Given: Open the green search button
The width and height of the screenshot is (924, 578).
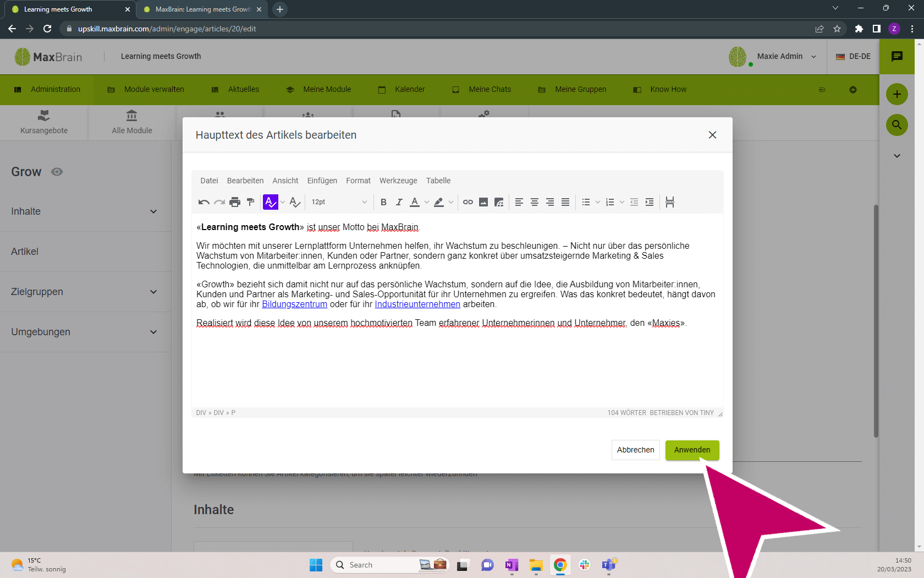Looking at the screenshot, I should tap(897, 125).
